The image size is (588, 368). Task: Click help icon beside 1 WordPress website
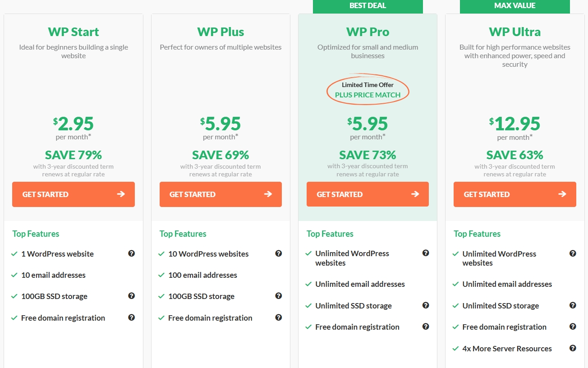[131, 253]
